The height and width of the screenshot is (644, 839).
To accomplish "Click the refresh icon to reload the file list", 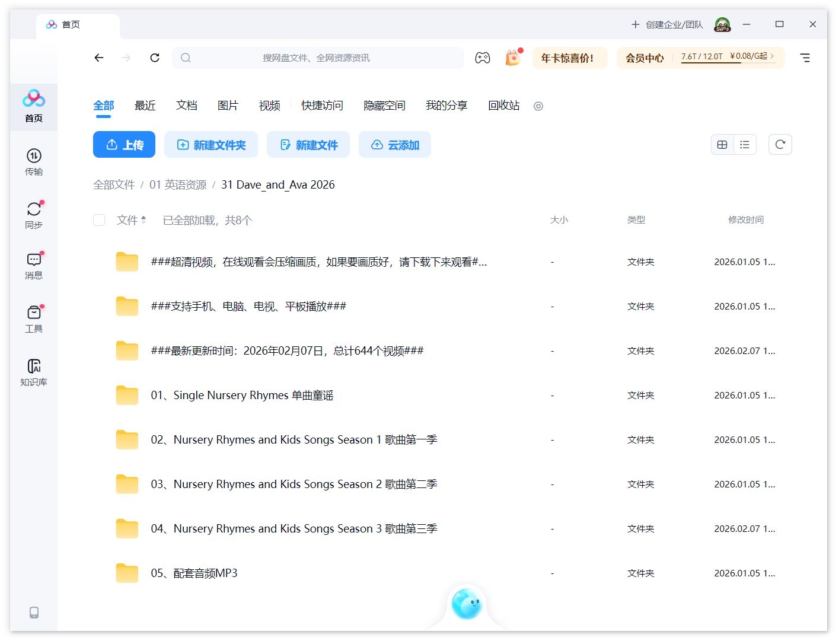I will (780, 144).
